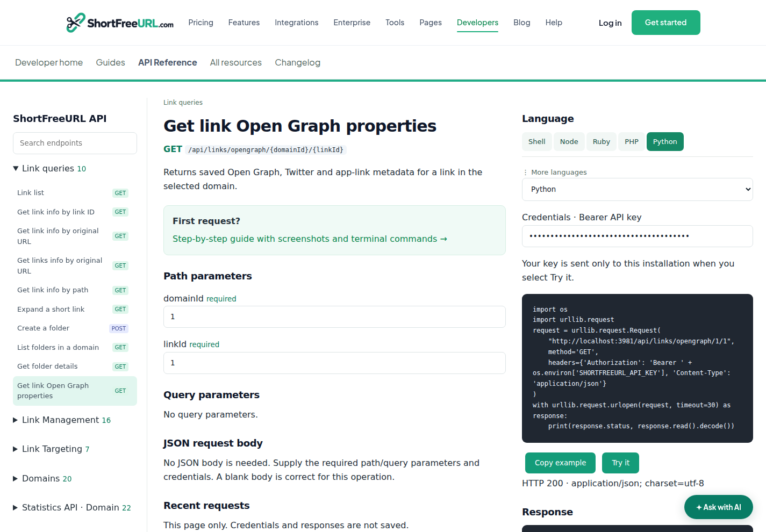The height and width of the screenshot is (532, 766).
Task: Open the Tools menu item
Action: click(x=395, y=23)
